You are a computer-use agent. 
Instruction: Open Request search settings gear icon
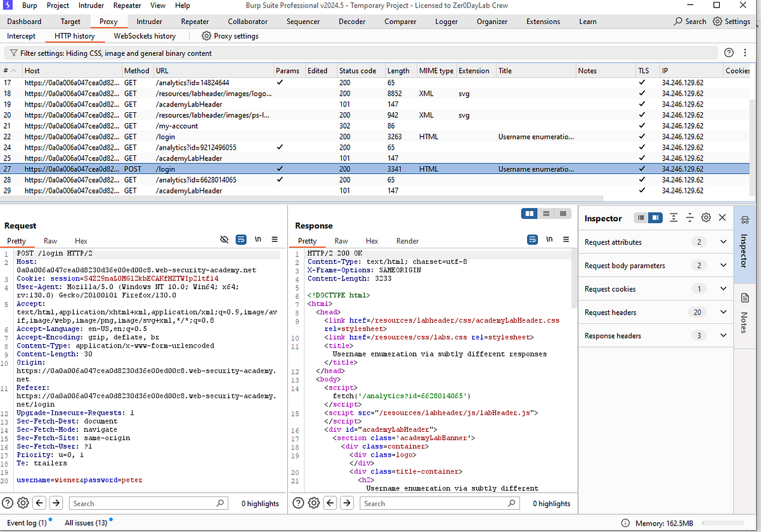point(23,503)
